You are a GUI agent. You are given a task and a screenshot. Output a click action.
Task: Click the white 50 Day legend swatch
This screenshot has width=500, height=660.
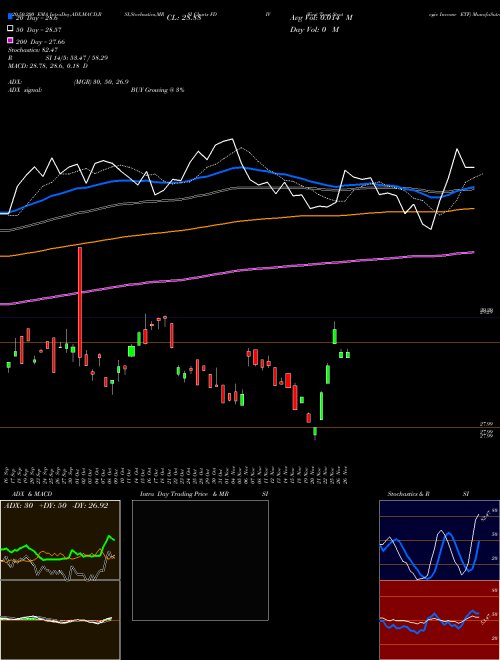click(x=10, y=29)
